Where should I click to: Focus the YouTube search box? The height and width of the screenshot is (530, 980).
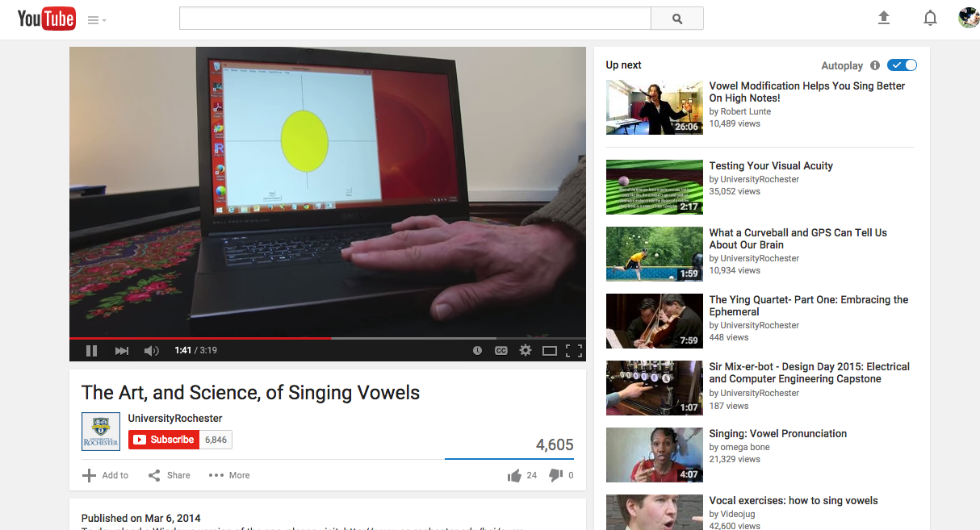[x=415, y=18]
